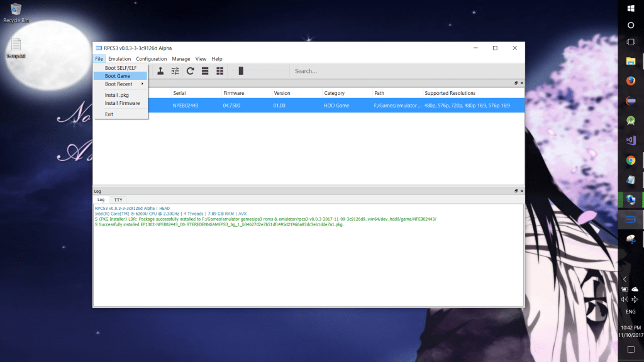
Task: Choose Boot Game from File menu
Action: pyautogui.click(x=118, y=76)
